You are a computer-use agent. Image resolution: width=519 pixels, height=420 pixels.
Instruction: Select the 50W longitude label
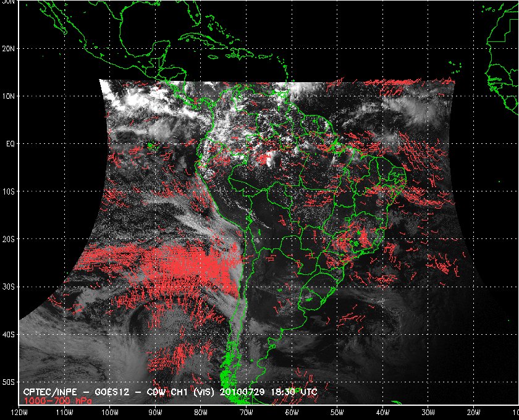point(337,413)
